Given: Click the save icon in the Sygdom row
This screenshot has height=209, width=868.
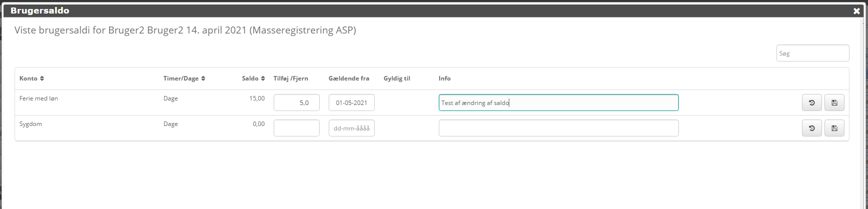Looking at the screenshot, I should (834, 128).
